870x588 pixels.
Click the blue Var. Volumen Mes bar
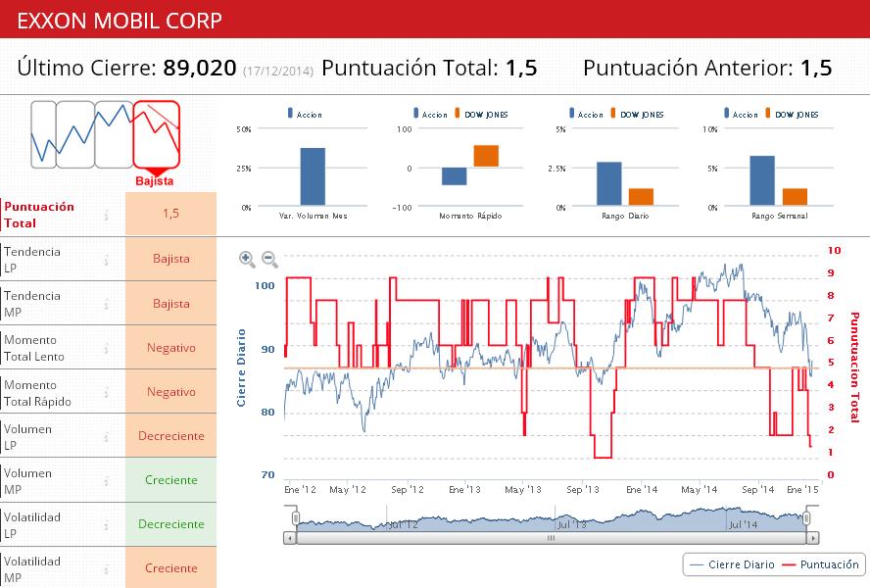pos(313,176)
